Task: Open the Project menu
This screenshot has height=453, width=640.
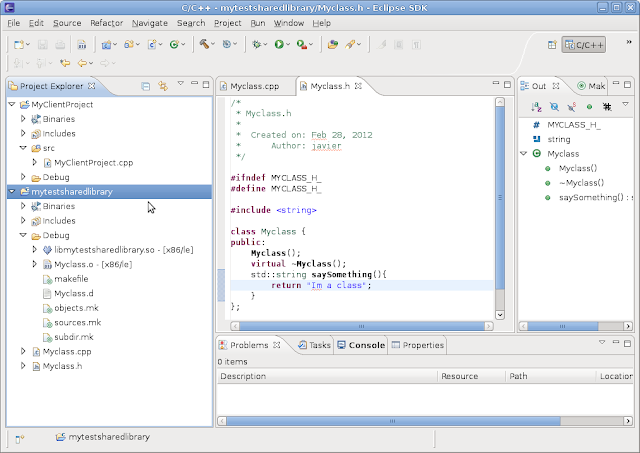Action: [228, 23]
